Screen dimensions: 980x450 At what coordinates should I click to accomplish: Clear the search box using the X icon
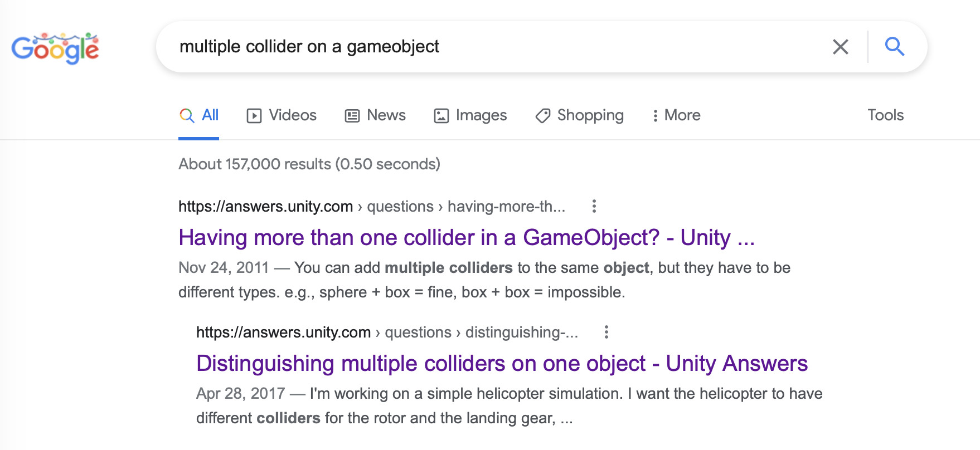(x=841, y=47)
